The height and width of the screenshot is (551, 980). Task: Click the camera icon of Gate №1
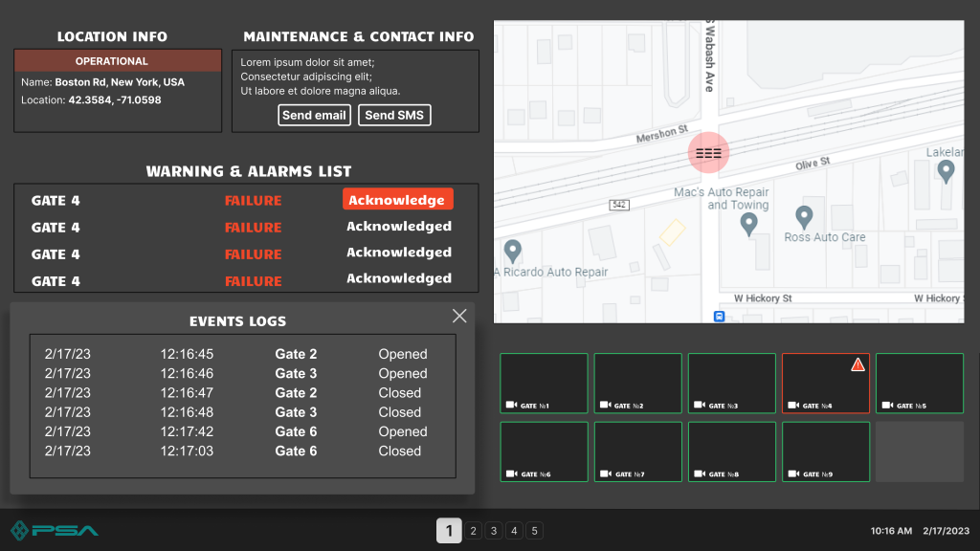pos(511,405)
